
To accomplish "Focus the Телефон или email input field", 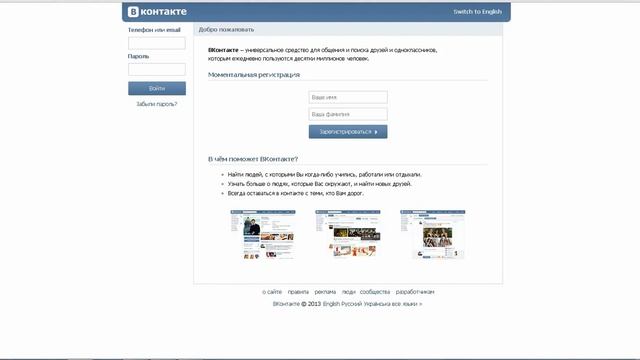I will coord(157,43).
